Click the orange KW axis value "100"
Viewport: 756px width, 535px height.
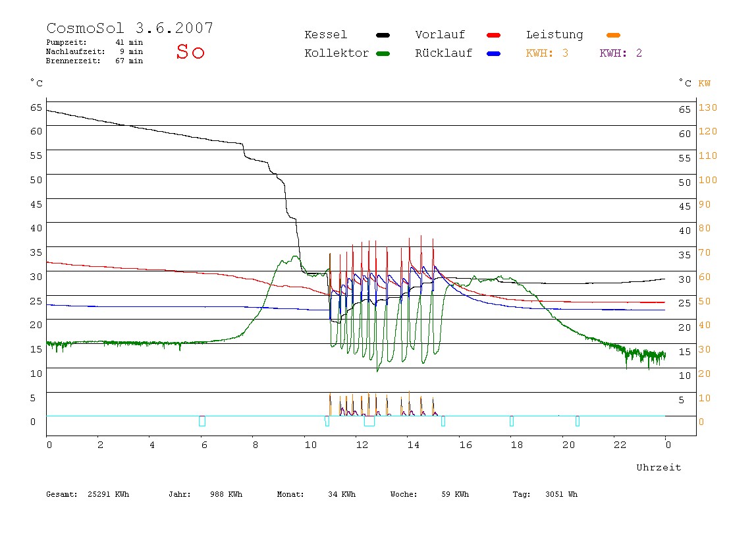click(x=708, y=180)
